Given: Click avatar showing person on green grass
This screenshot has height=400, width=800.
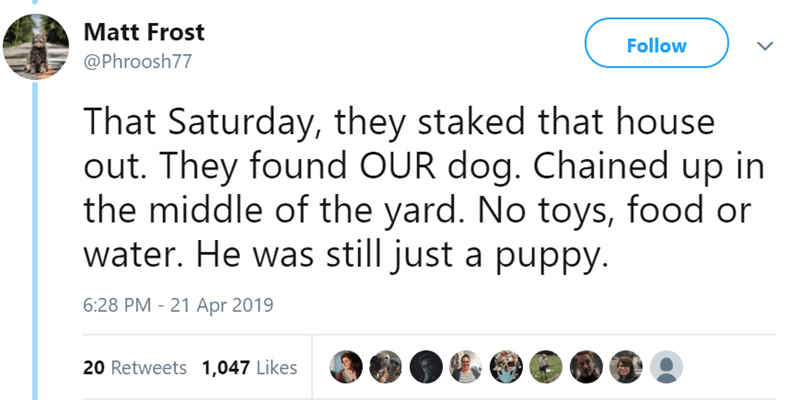Looking at the screenshot, I should [544, 367].
